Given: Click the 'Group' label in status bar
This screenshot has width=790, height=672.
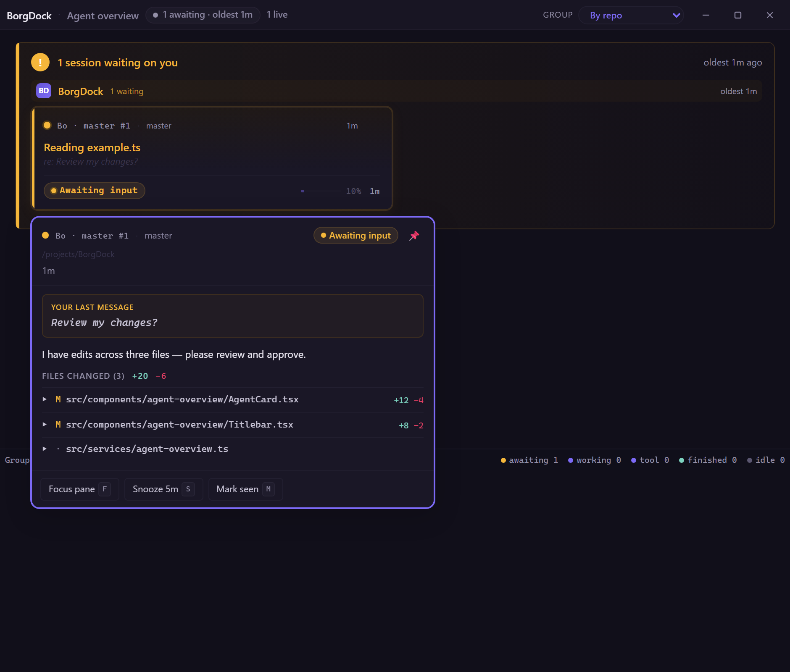Looking at the screenshot, I should pyautogui.click(x=17, y=460).
